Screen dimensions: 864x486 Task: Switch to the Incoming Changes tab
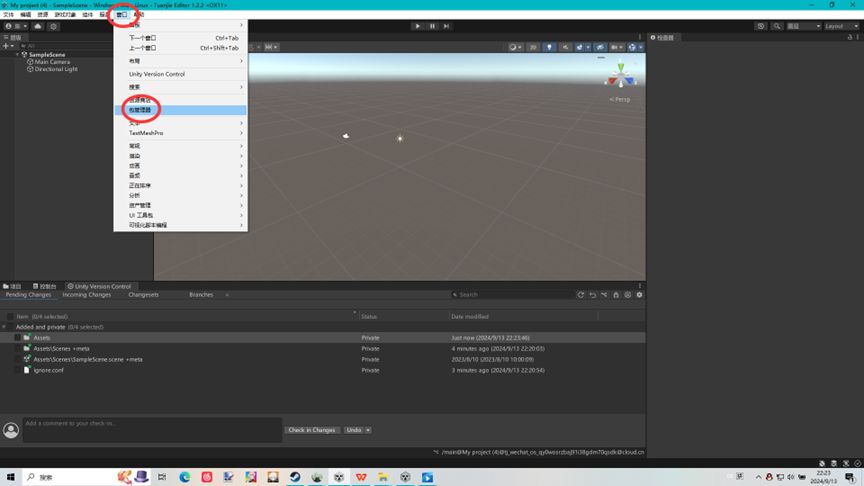coord(87,295)
